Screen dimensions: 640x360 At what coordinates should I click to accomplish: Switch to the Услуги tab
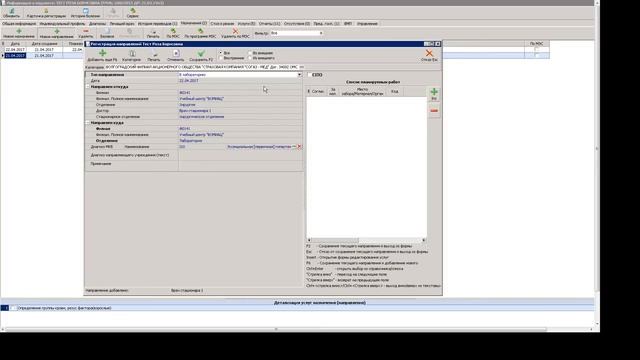247,24
